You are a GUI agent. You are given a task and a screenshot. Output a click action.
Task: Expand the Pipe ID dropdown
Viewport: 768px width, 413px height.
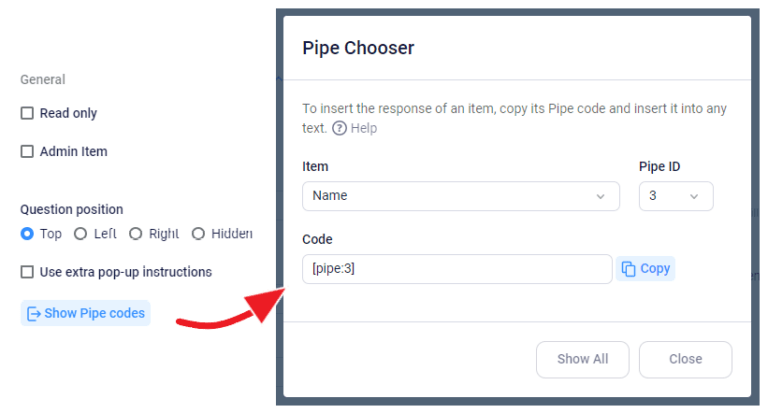(x=675, y=196)
